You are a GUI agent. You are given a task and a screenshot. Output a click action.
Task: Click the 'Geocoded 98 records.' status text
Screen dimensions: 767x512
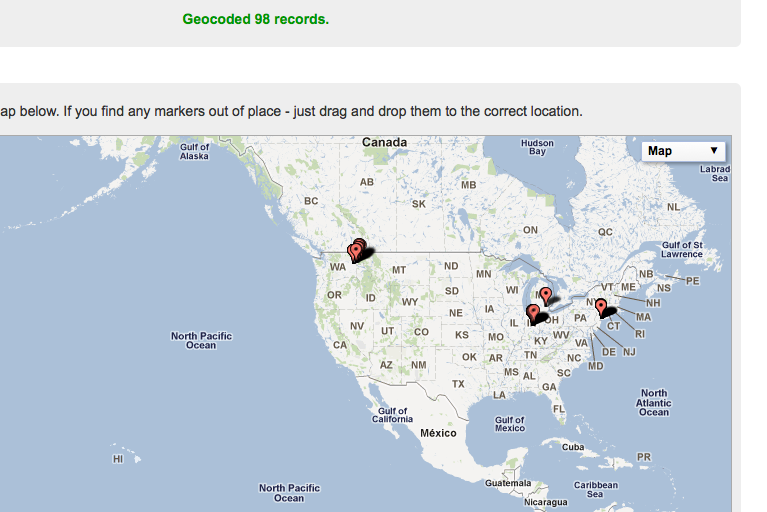coord(255,19)
